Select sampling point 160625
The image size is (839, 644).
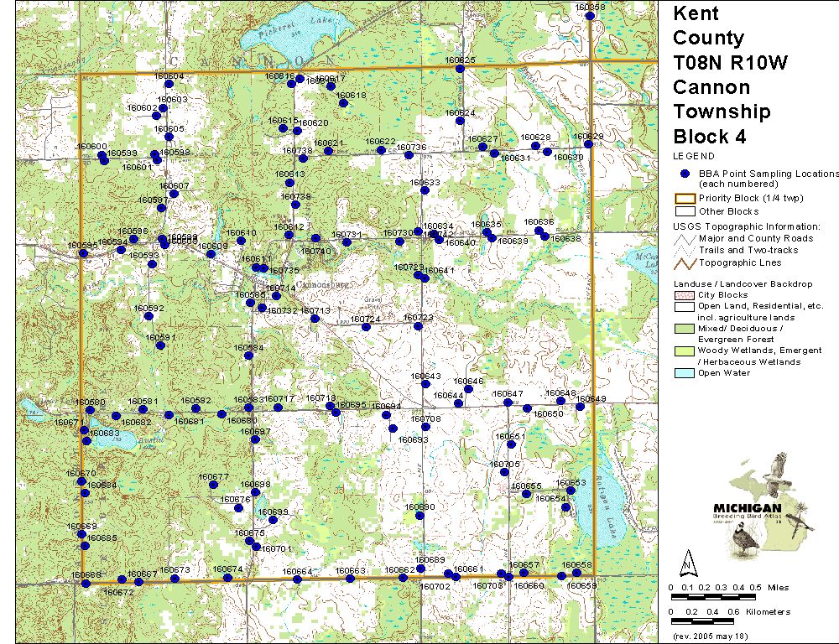pos(460,69)
